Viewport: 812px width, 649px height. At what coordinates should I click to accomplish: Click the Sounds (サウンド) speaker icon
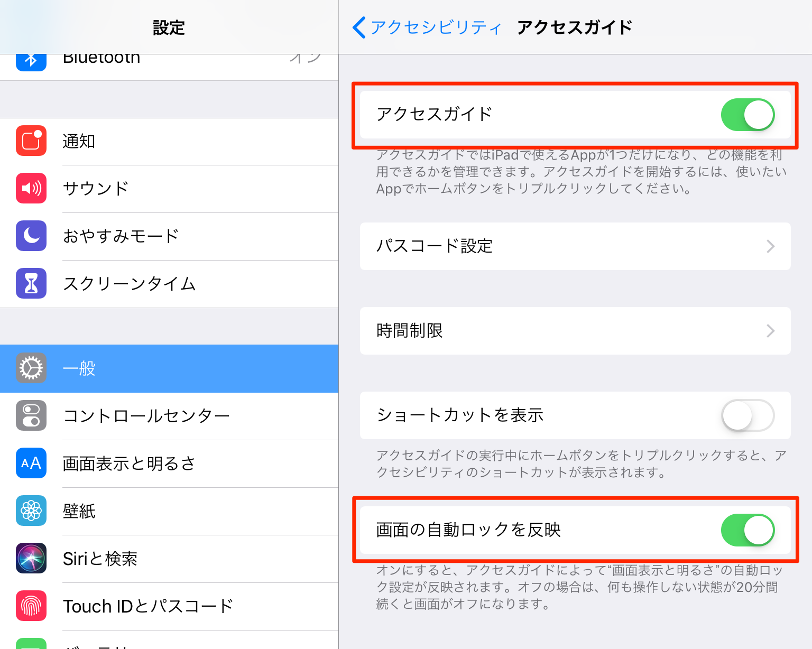pos(31,189)
